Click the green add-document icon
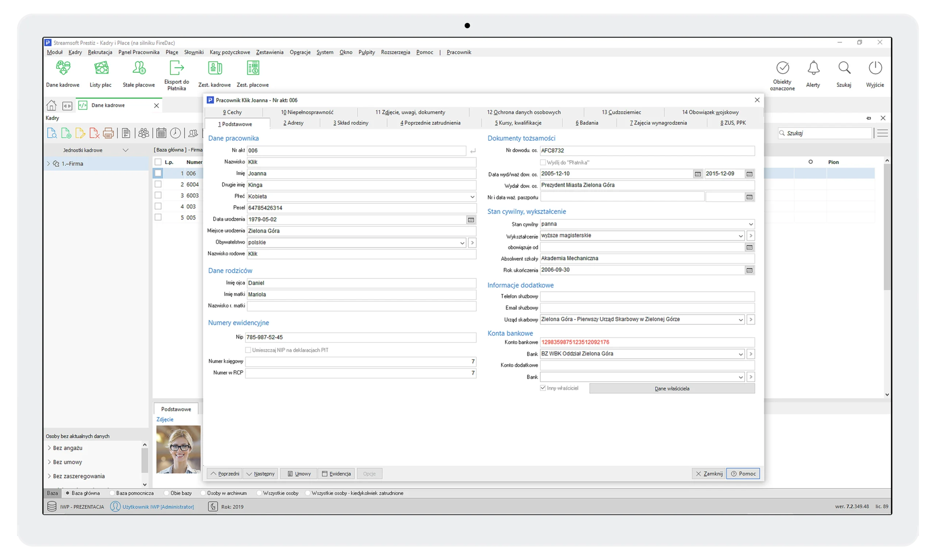934x560 pixels. [x=66, y=133]
